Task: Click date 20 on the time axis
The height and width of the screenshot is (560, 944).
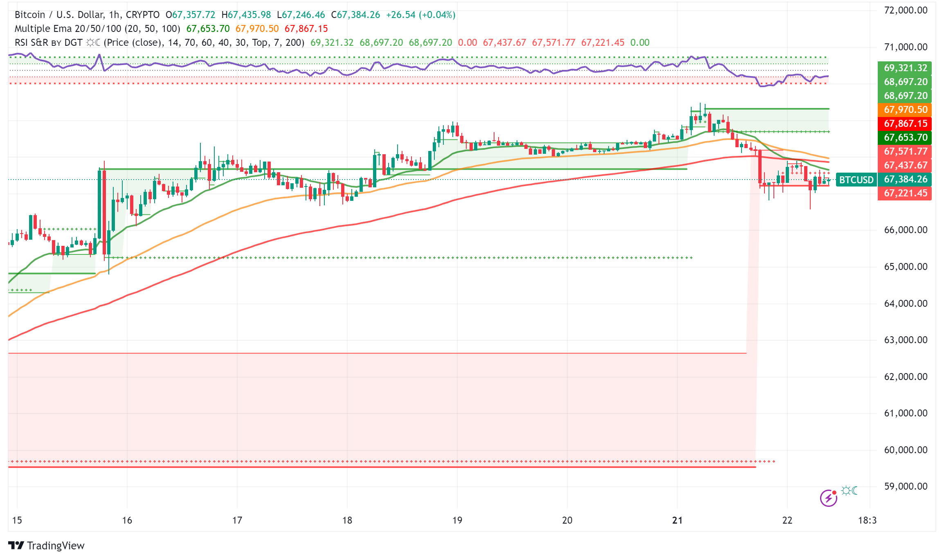Action: [567, 520]
